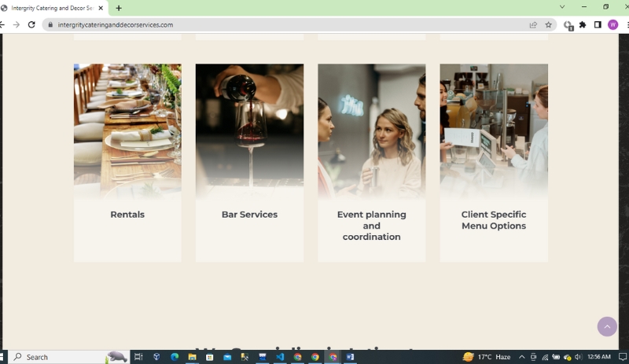
Task: Open a new browser tab
Action: click(119, 8)
